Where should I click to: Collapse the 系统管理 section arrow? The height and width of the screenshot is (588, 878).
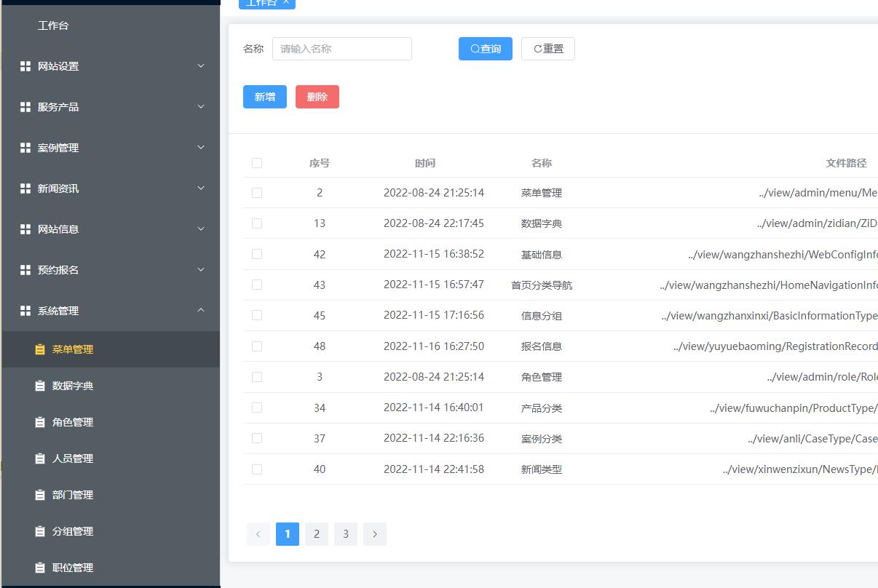[x=201, y=311]
